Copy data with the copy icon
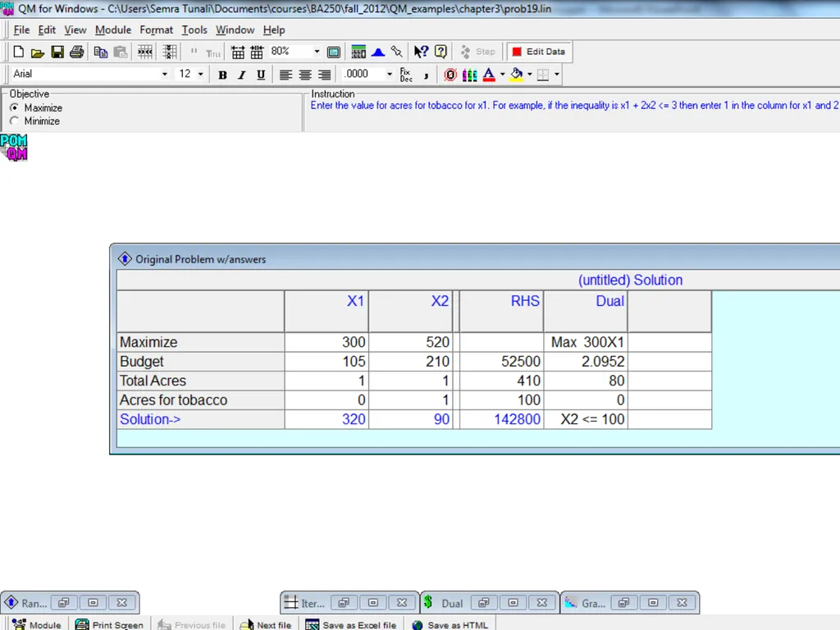This screenshot has height=630, width=840. 101,52
